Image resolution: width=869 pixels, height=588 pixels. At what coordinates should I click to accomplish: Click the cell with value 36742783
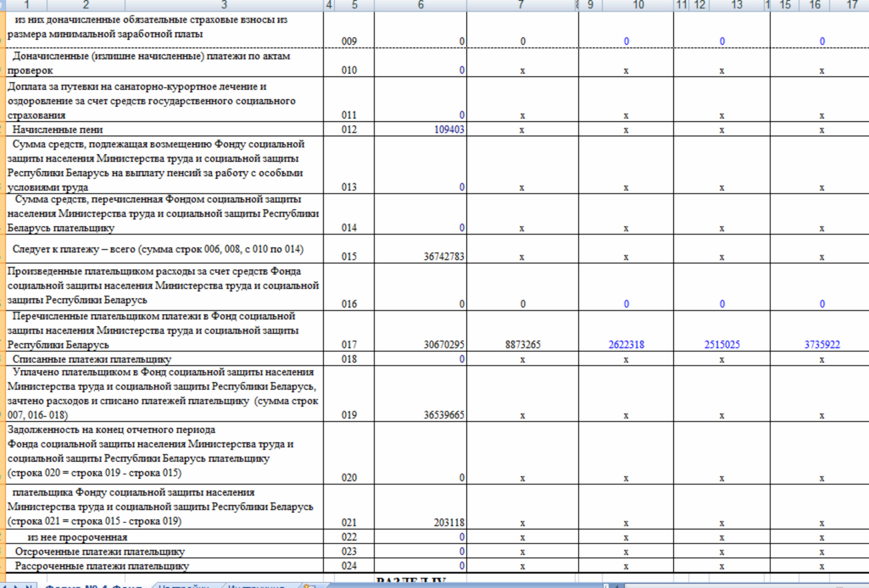click(x=420, y=249)
